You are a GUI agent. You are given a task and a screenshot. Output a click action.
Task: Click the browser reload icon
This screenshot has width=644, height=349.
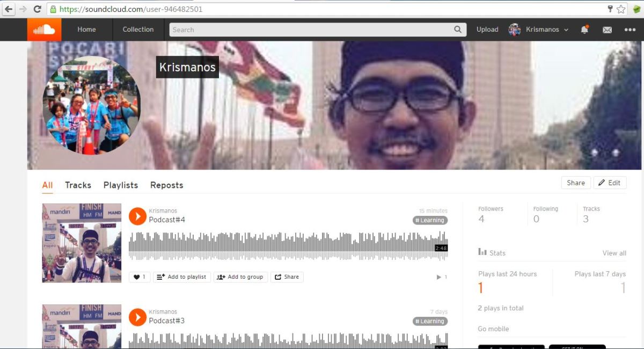pos(37,9)
